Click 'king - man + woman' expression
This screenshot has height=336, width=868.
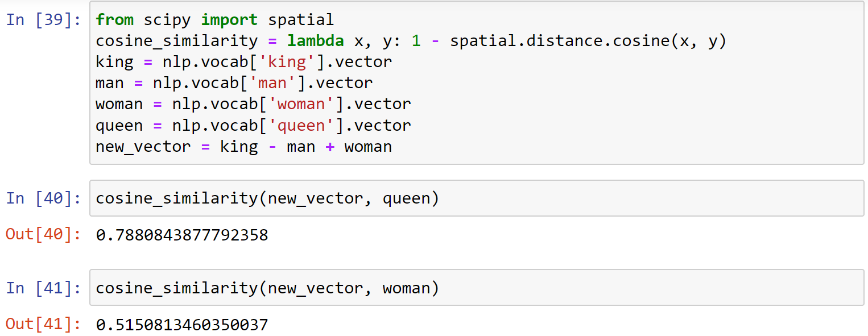(x=306, y=147)
